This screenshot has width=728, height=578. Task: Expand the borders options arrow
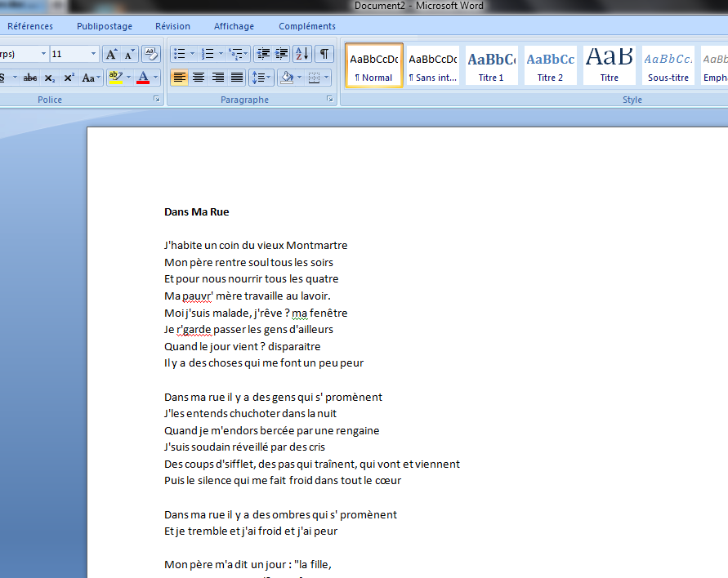327,78
